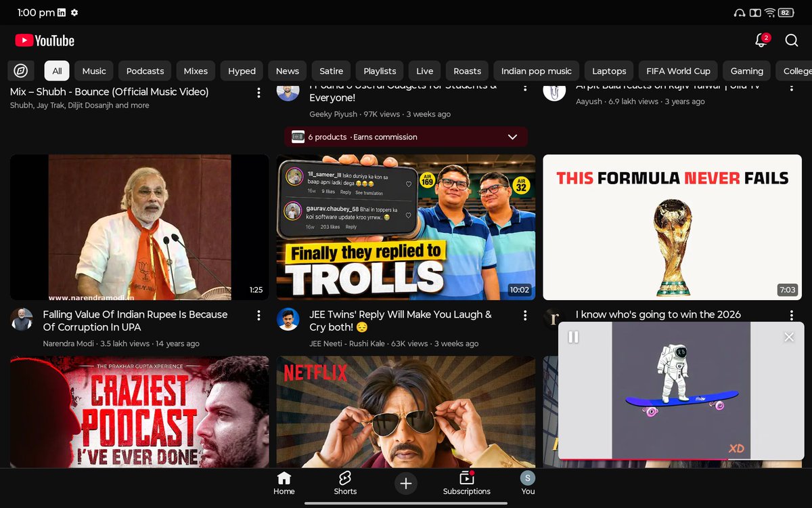
Task: Select the Hyped filter chip
Action: (x=242, y=70)
